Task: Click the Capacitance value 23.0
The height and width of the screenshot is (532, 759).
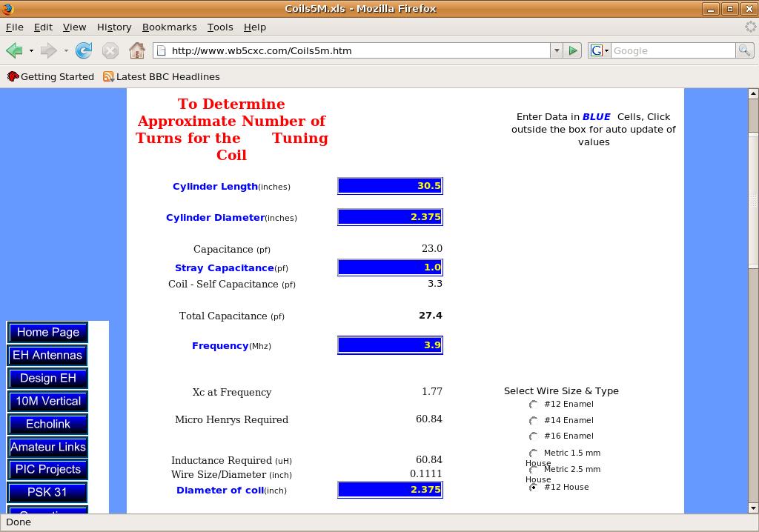Action: pos(432,248)
